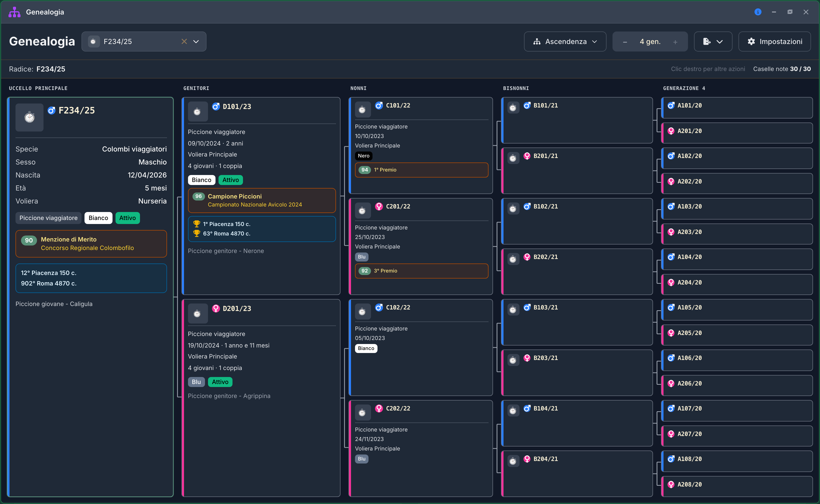Click the F234/25 main bird photo thumbnail

(x=29, y=117)
